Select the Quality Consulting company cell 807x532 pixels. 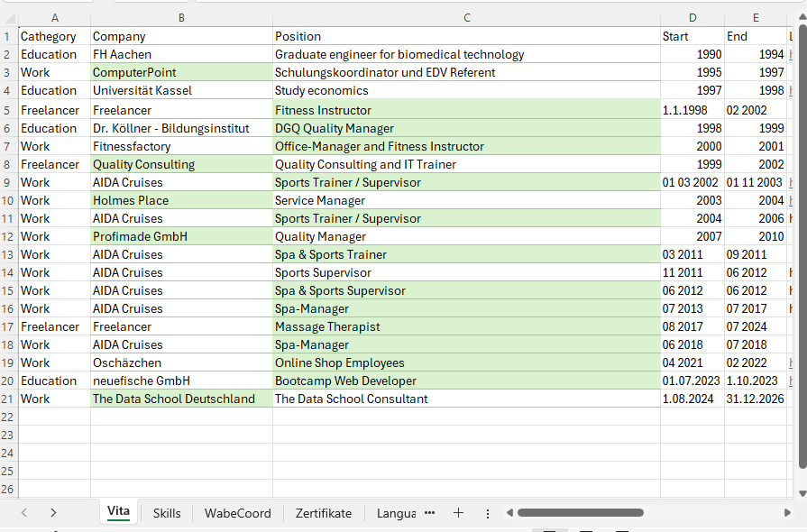click(181, 165)
